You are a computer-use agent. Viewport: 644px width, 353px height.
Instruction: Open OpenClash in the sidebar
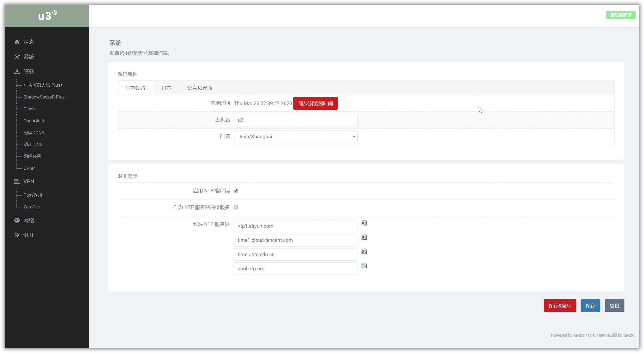point(34,121)
